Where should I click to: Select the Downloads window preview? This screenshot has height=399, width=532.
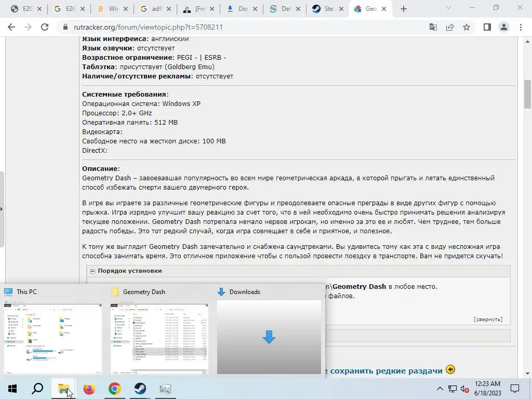click(269, 331)
